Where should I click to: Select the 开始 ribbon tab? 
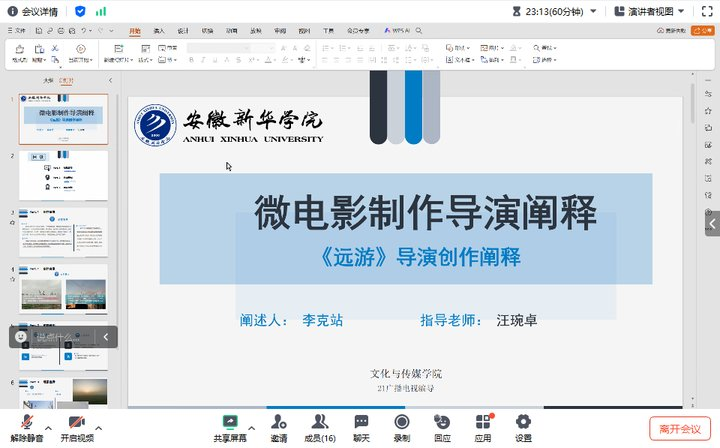[135, 31]
